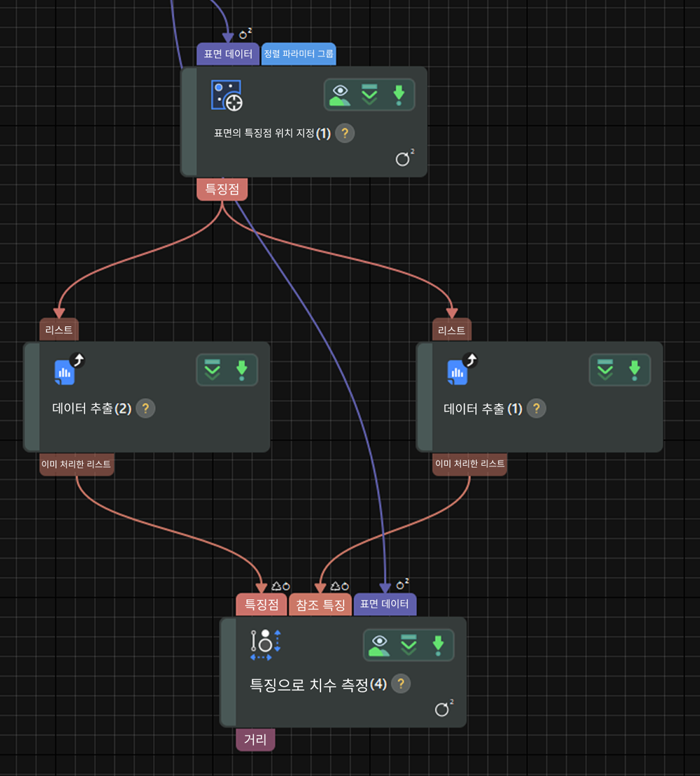Toggle visualization eye on 특징으로 치수 측정 (4)
700x776 pixels.
[x=379, y=645]
